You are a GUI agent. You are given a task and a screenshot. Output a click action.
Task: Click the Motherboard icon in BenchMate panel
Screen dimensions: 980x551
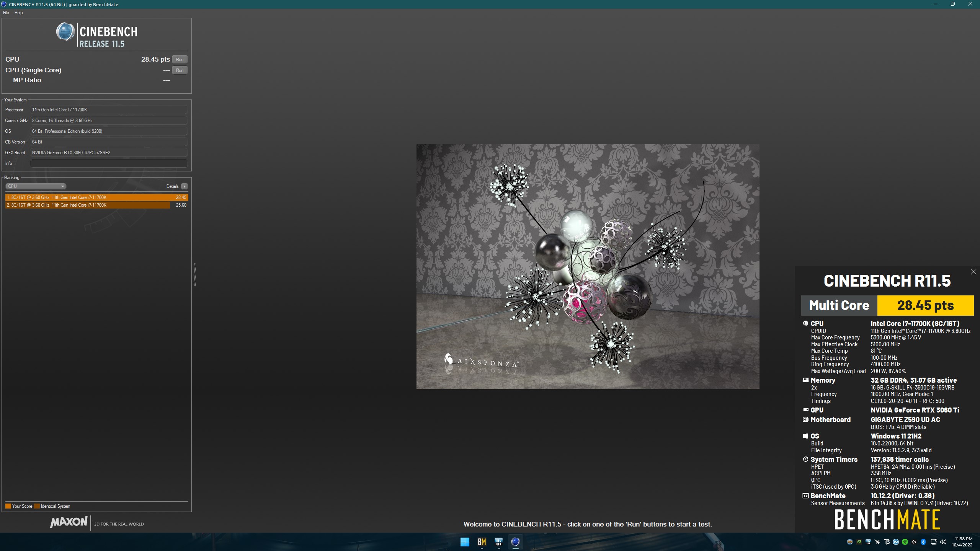coord(805,420)
